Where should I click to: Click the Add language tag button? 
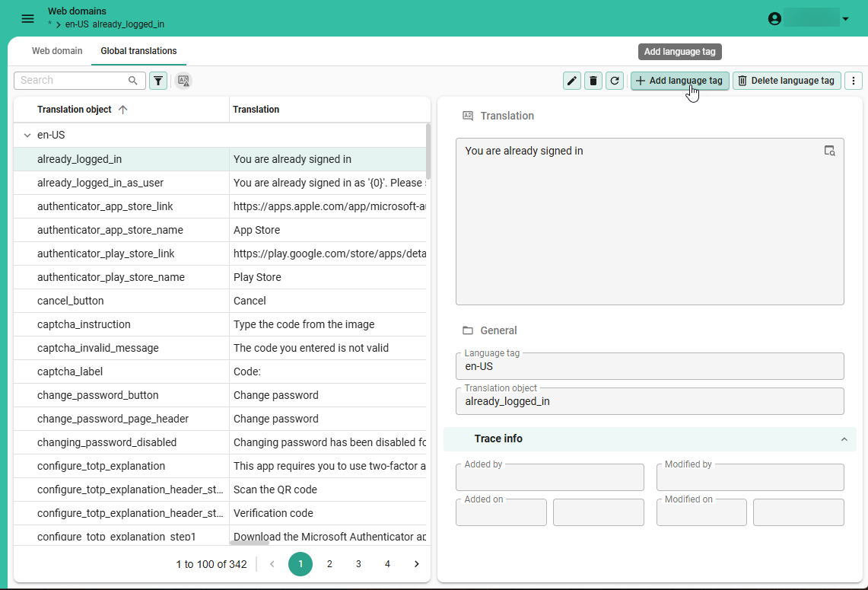tap(679, 81)
